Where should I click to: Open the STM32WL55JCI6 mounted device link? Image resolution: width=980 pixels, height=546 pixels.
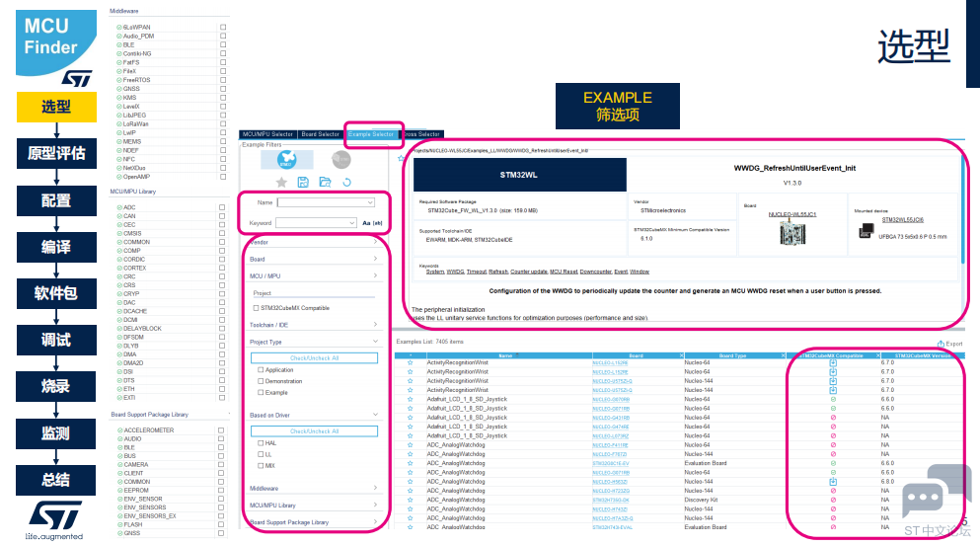902,219
